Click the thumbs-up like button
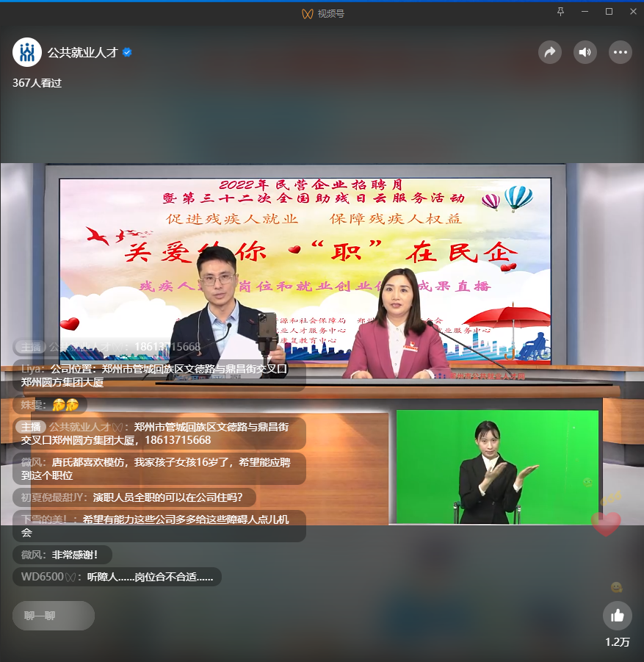The image size is (644, 662). coord(617,616)
